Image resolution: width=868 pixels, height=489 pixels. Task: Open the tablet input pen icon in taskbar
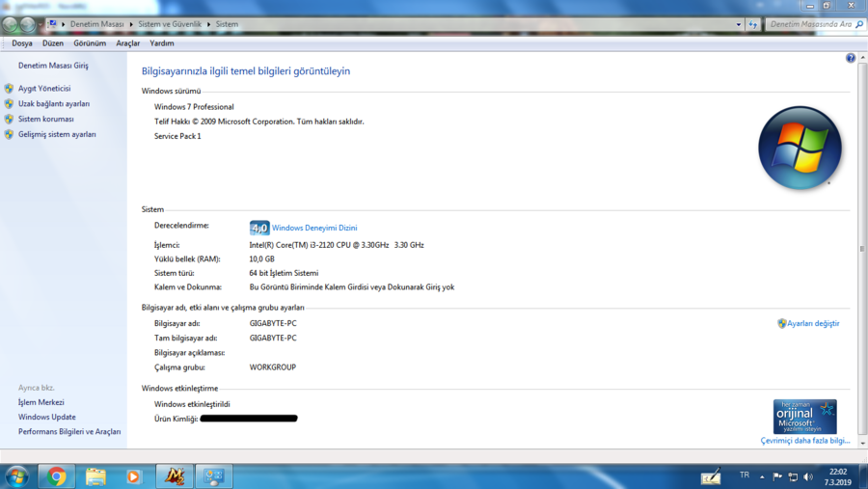[711, 476]
